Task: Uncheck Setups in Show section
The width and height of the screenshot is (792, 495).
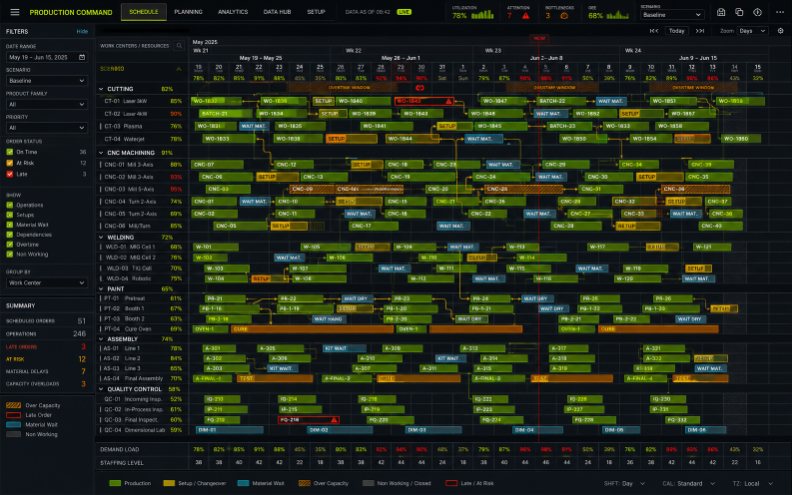Action: 9,215
